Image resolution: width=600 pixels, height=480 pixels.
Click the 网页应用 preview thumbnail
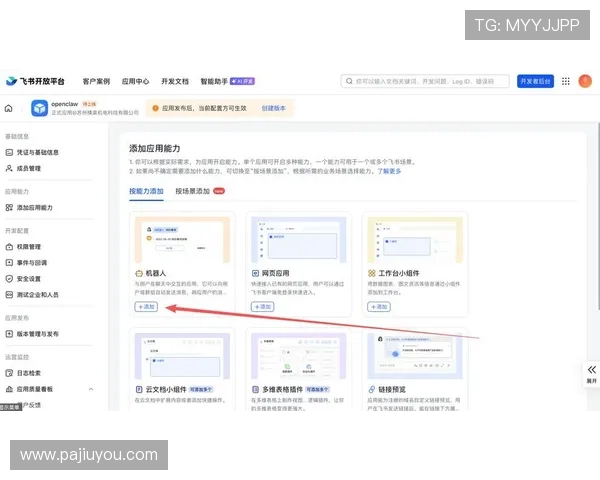tap(299, 240)
